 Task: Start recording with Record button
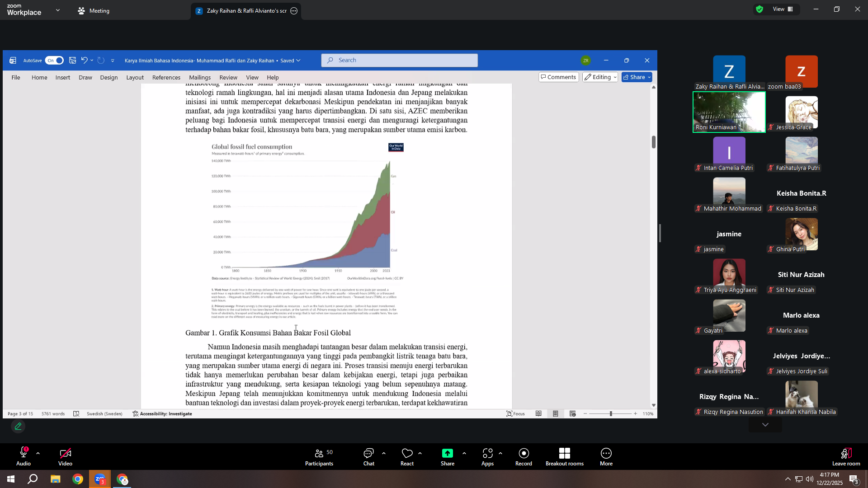(524, 457)
